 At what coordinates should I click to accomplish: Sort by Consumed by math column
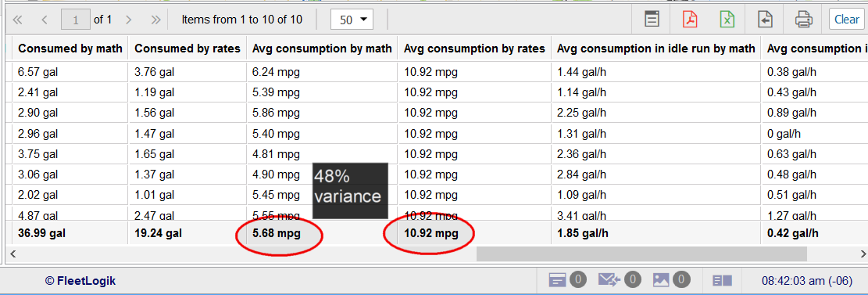70,49
